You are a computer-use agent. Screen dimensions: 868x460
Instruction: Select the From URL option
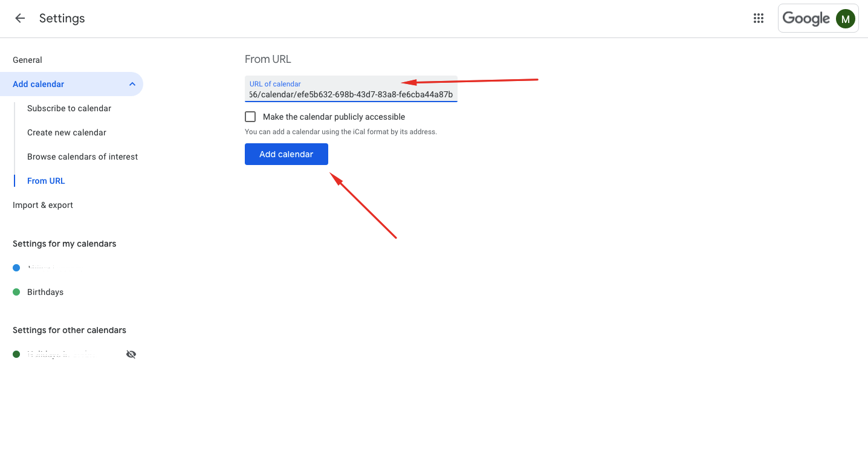(x=46, y=181)
